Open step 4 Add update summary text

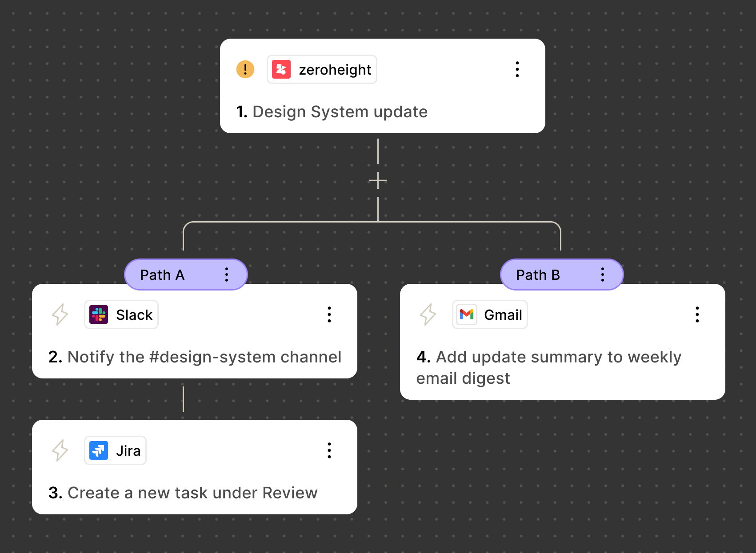[x=549, y=367]
